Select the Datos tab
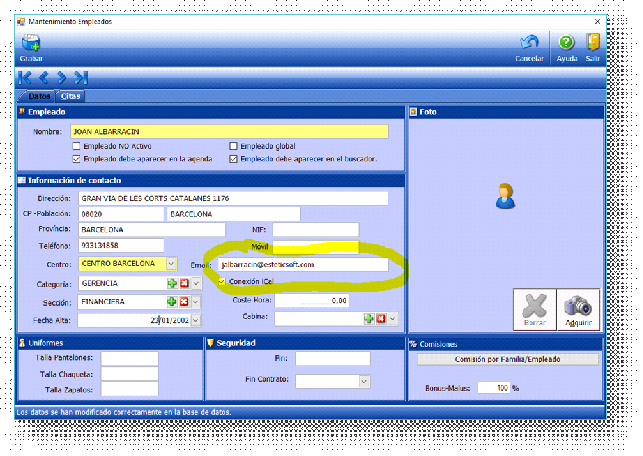 [x=38, y=96]
